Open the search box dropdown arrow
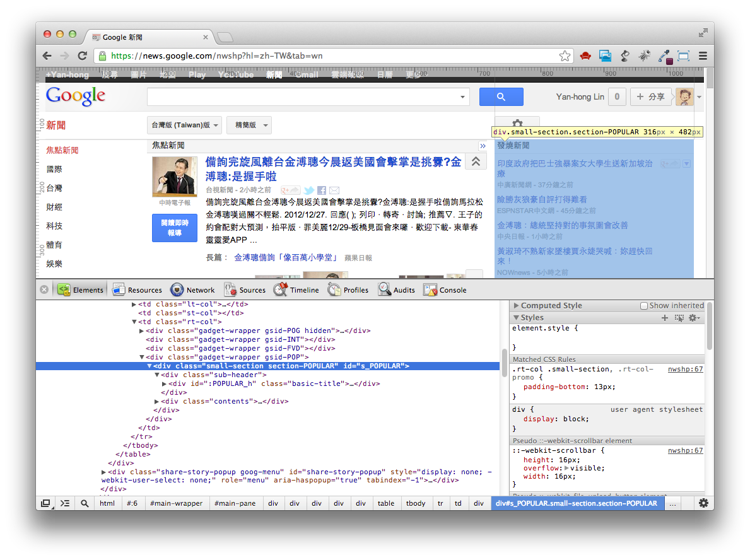The height and width of the screenshot is (560, 750). pos(462,96)
